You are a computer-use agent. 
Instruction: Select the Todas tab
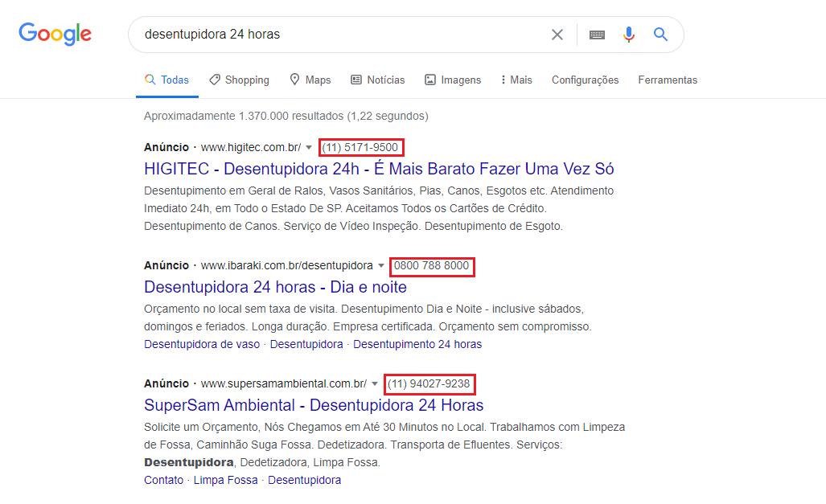[x=167, y=80]
